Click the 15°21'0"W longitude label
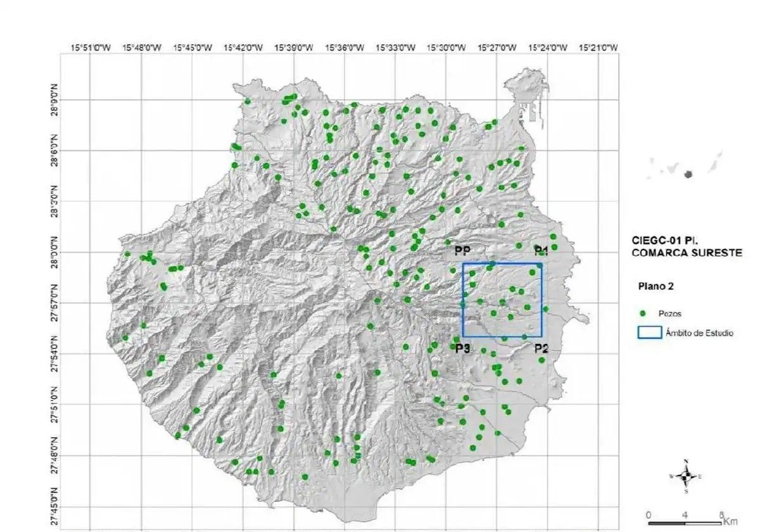The height and width of the screenshot is (532, 760). [x=597, y=47]
